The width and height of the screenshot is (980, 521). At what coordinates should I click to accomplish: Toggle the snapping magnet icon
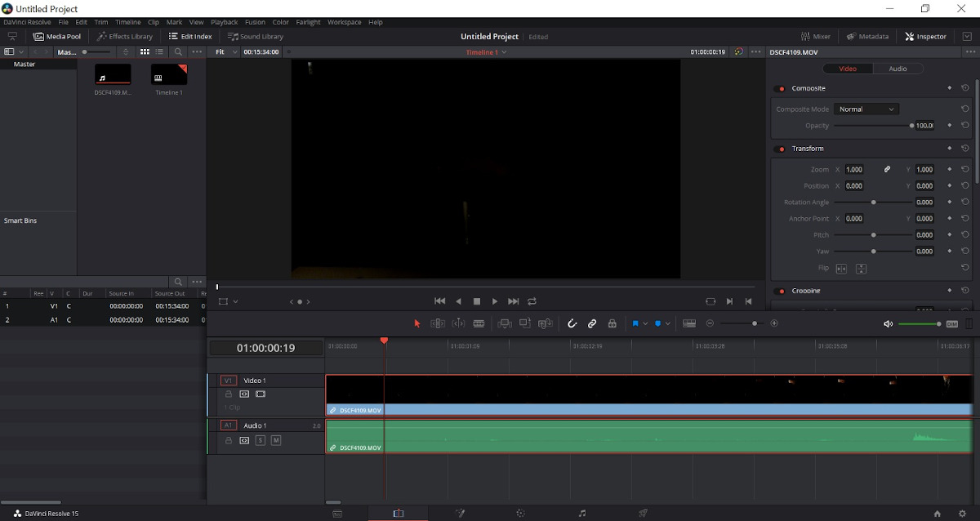tap(572, 323)
